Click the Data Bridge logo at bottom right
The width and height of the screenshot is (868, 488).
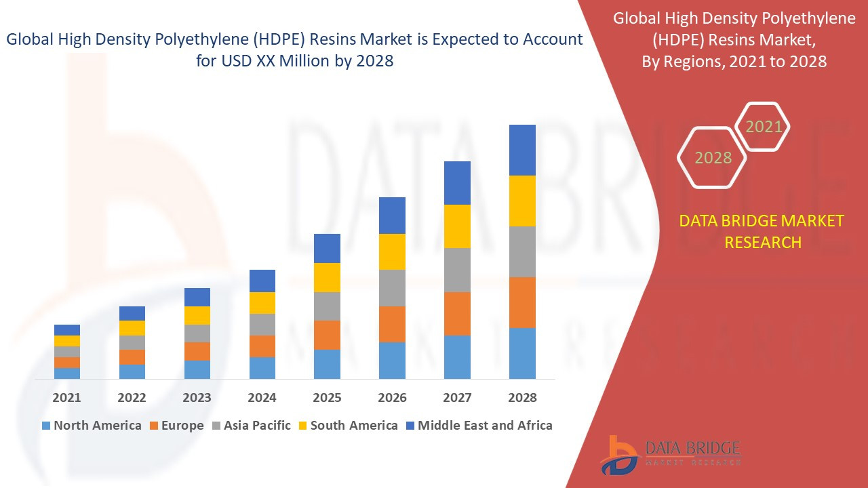click(x=670, y=454)
